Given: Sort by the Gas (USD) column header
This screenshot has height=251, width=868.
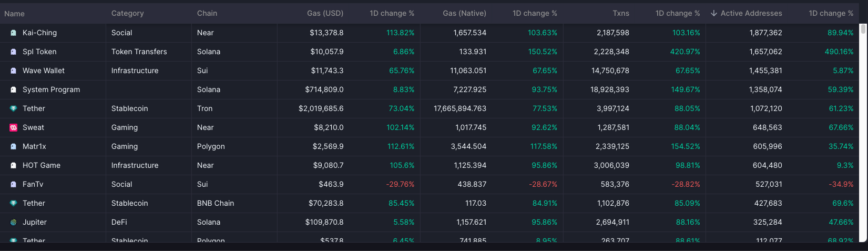Looking at the screenshot, I should [325, 13].
